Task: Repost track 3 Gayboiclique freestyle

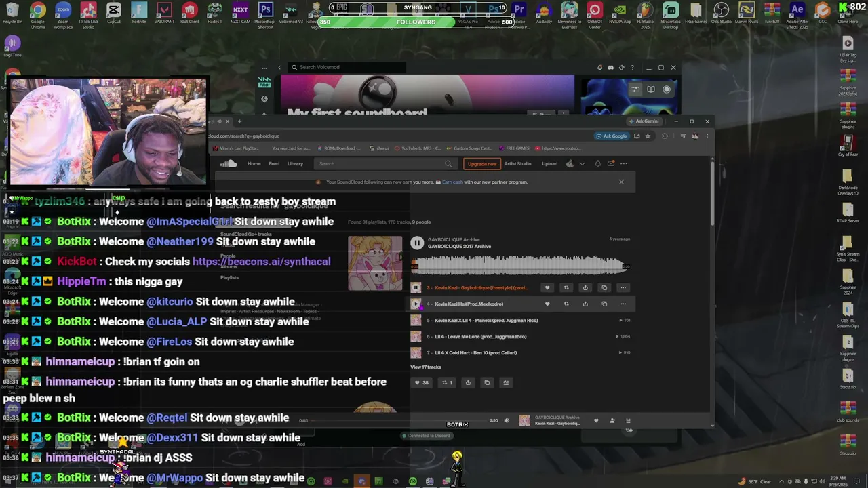Action: tap(566, 287)
